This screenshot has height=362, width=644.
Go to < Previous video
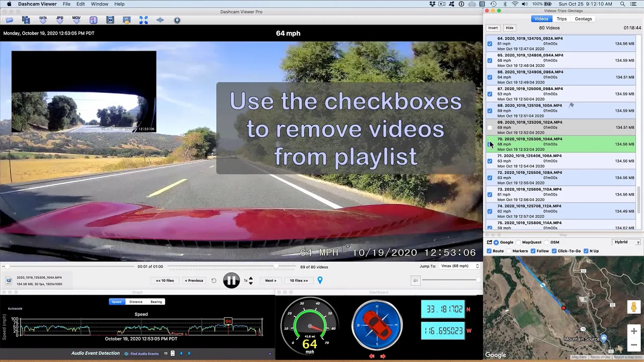pos(194,281)
